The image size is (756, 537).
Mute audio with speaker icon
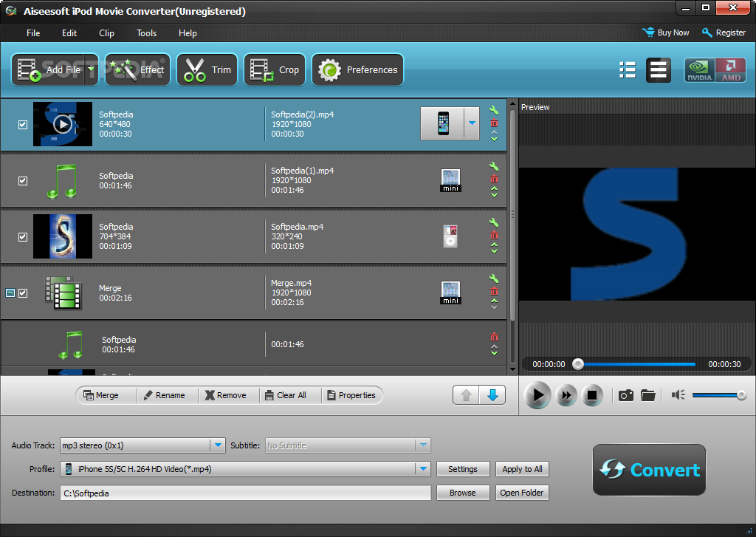[x=678, y=395]
